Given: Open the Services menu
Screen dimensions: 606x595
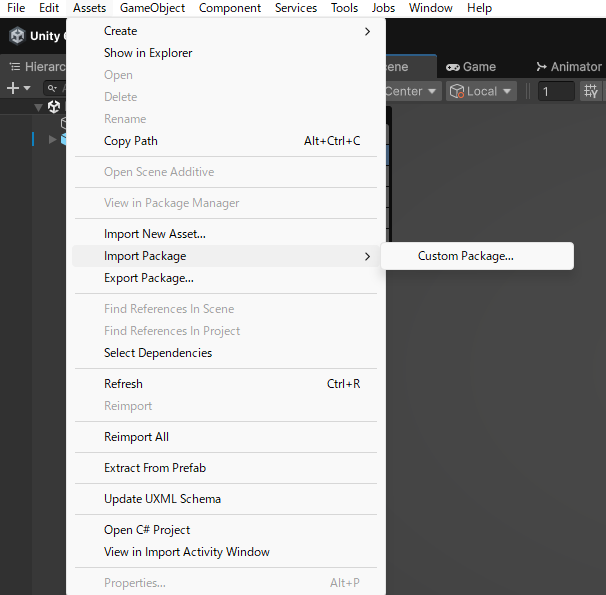Looking at the screenshot, I should (296, 8).
